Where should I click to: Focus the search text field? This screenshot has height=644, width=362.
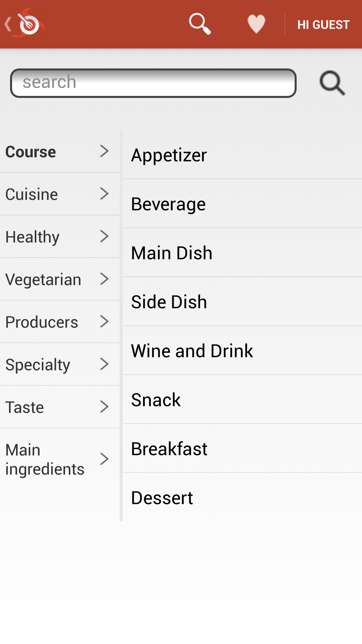153,83
